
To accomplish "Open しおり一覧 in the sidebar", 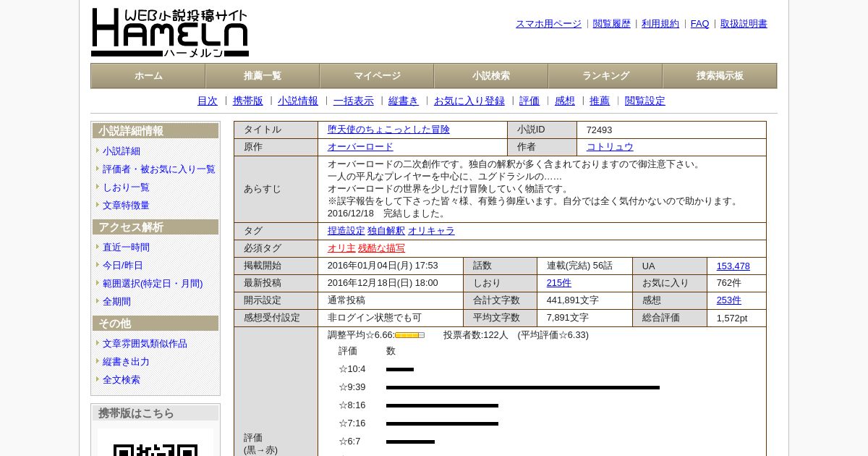I will (126, 187).
